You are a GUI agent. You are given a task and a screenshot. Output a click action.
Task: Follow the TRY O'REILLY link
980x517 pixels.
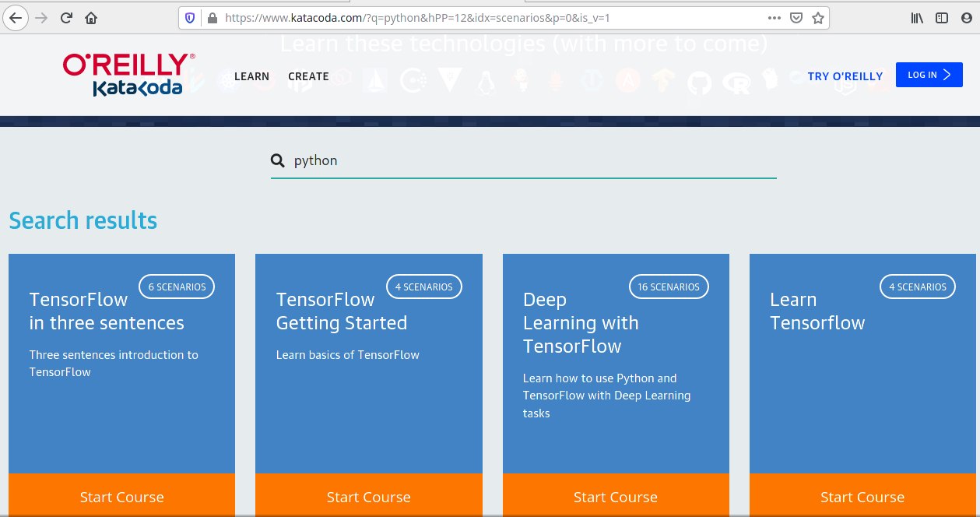845,76
